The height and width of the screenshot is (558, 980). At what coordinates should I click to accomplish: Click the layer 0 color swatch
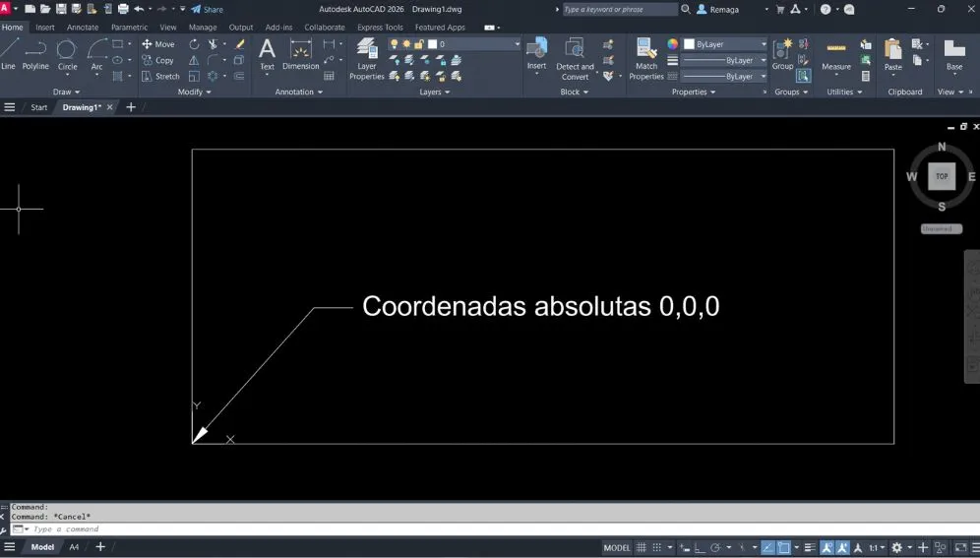pos(433,44)
